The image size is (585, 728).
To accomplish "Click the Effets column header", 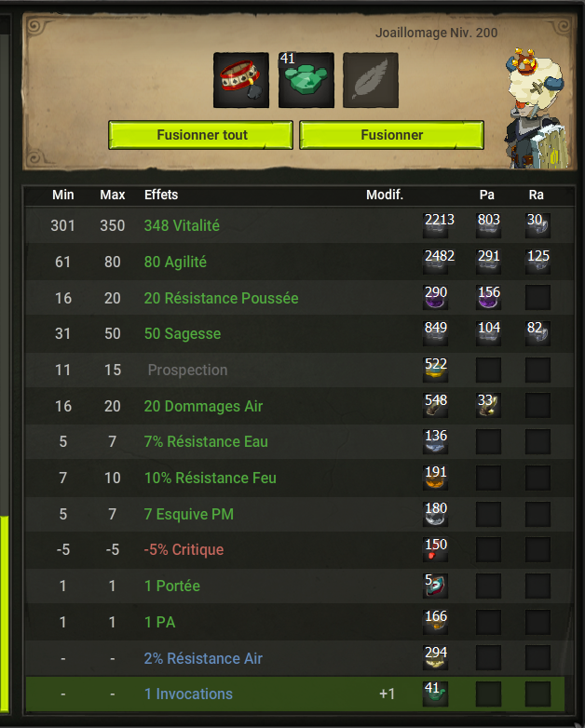I will pos(161,195).
